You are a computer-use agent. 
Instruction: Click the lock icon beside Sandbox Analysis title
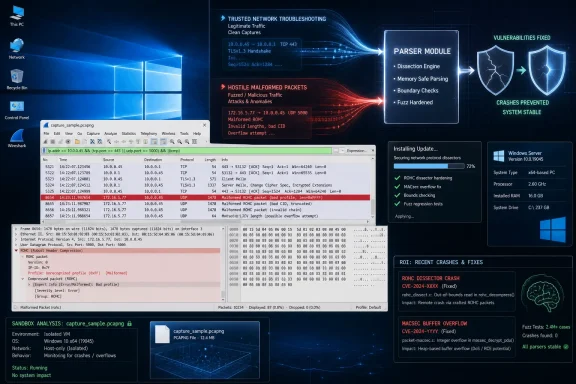click(x=129, y=323)
